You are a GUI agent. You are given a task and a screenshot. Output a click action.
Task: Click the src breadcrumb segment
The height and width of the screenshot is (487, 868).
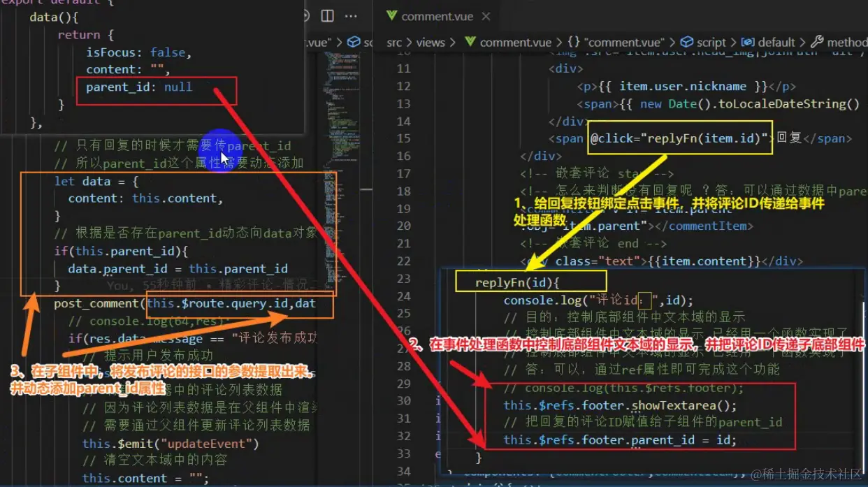pyautogui.click(x=394, y=43)
